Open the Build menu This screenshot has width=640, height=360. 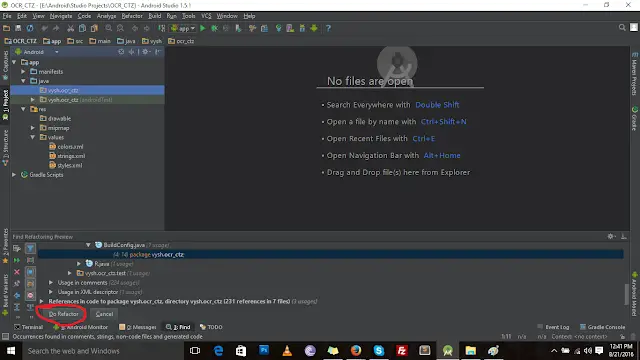pos(154,16)
